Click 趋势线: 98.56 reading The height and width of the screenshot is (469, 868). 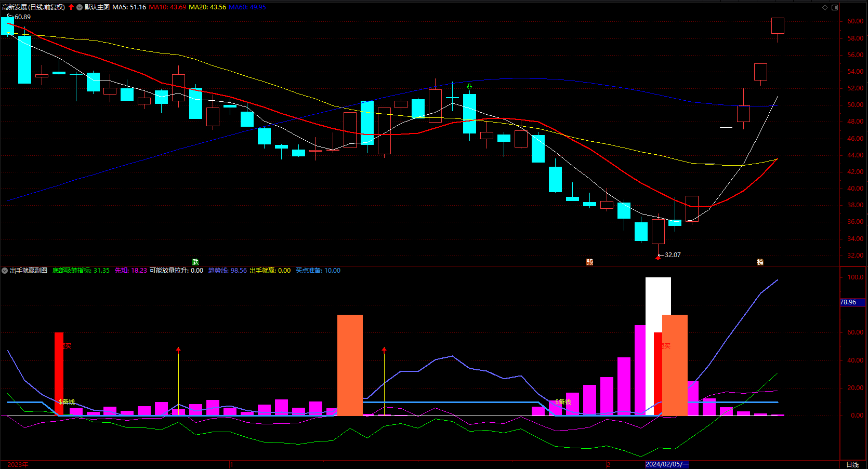[x=228, y=271]
